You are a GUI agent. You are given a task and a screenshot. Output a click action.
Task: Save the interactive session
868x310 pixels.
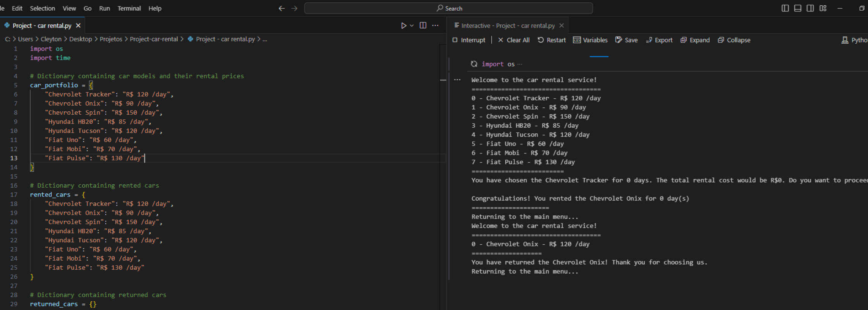tap(627, 40)
